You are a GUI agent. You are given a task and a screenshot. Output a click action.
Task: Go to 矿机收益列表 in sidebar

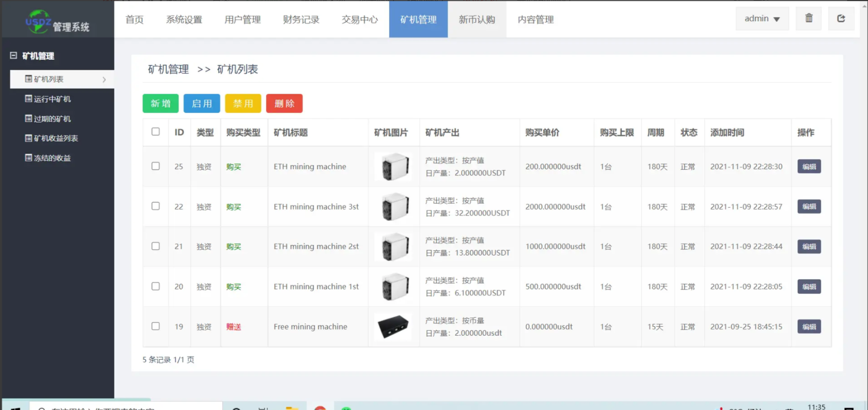pos(55,138)
